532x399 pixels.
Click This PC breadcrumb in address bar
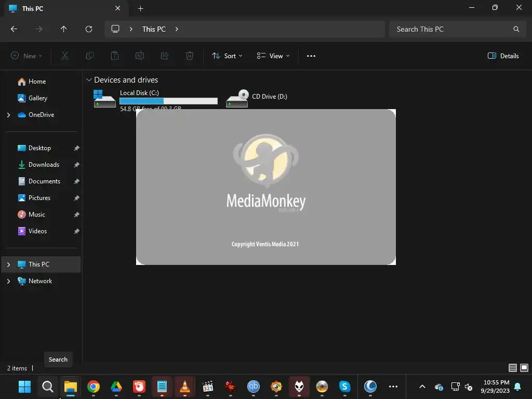(x=154, y=29)
